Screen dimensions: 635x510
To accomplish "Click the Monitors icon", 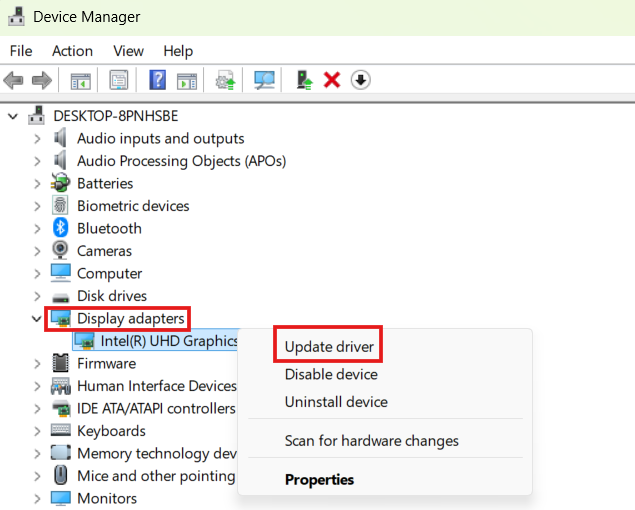I will [60, 498].
